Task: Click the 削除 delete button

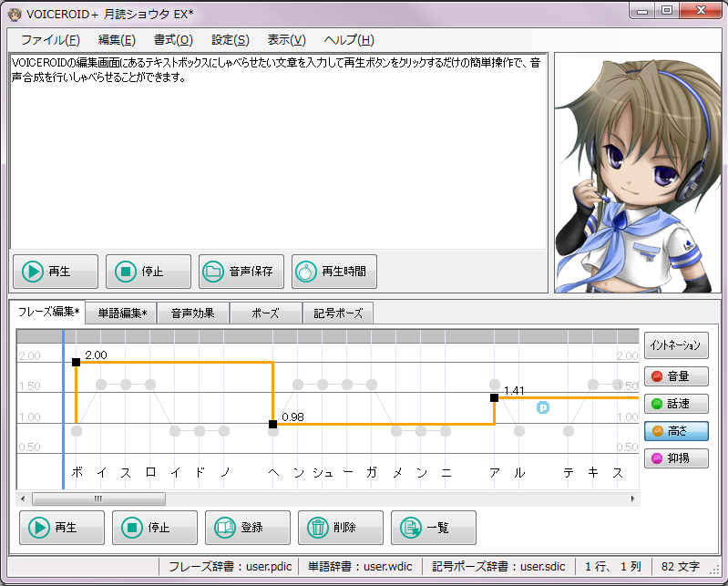Action: (x=341, y=528)
